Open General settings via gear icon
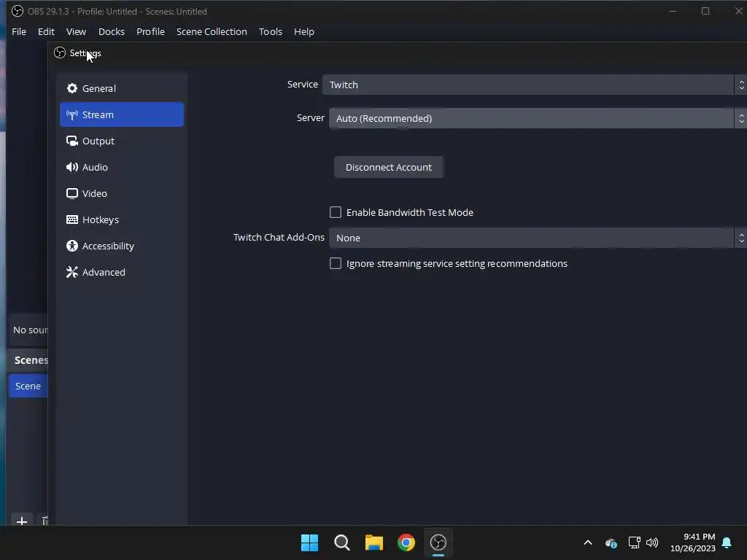 click(72, 88)
